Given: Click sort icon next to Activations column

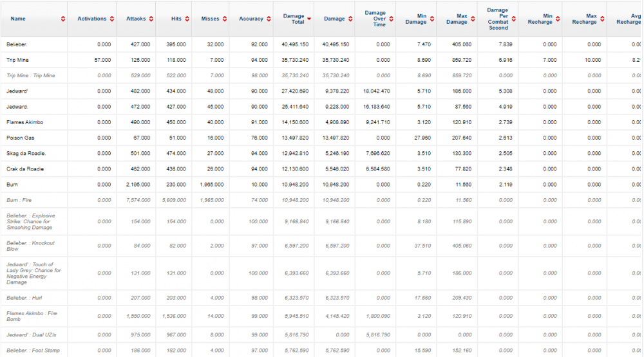Looking at the screenshot, I should pos(111,19).
